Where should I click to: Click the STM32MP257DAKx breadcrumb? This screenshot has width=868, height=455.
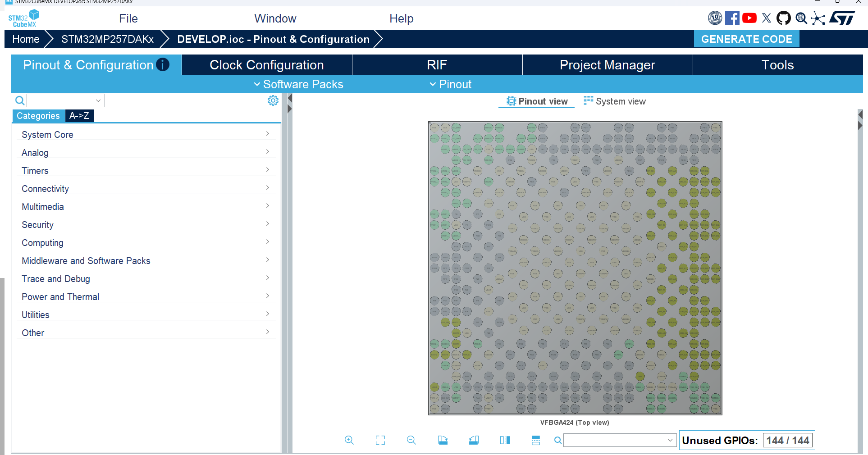tap(108, 39)
